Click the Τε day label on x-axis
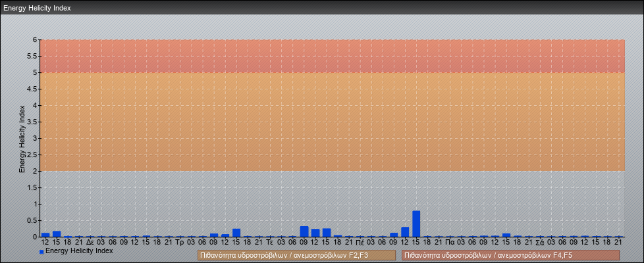 click(270, 243)
